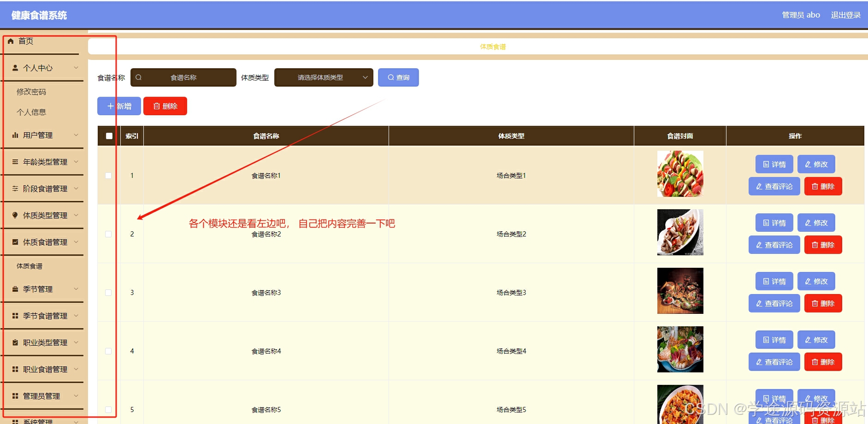Click the chart icon for 体质食谱管理
Screen dimensions: 868x424
[x=15, y=242]
